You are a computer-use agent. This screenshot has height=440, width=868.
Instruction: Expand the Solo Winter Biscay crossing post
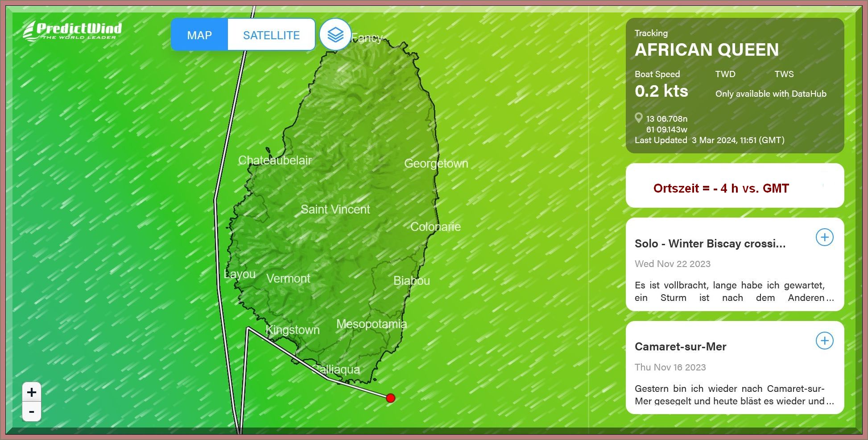[x=824, y=237]
